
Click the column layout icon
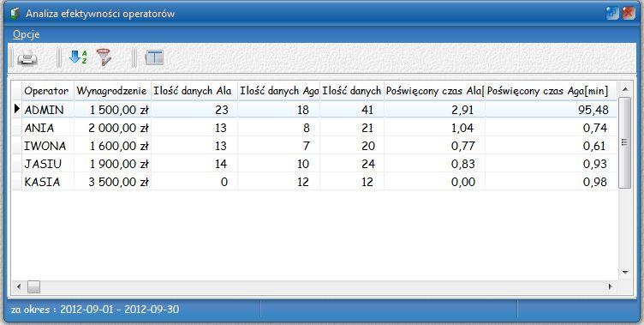coord(154,57)
